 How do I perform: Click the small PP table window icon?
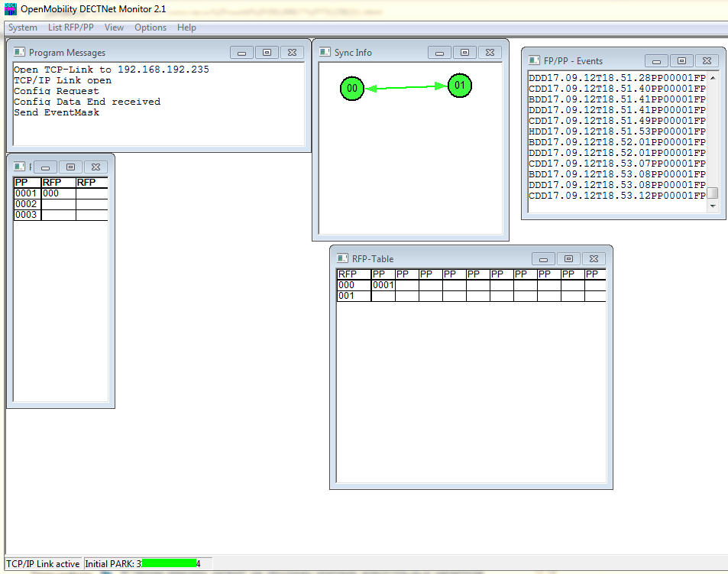[19, 167]
